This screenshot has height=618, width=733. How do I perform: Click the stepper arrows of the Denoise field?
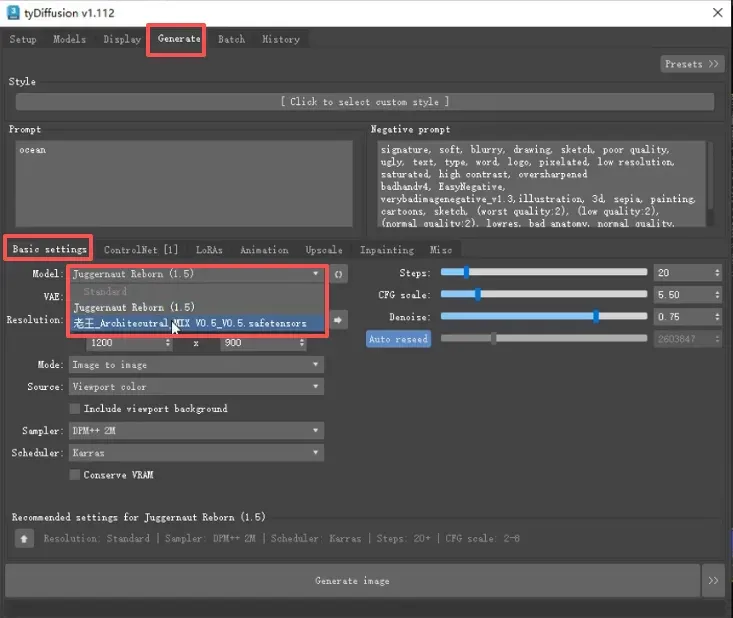(717, 316)
